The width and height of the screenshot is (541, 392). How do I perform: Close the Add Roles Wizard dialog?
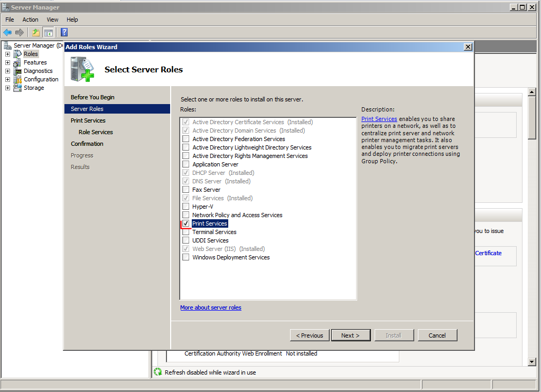pos(468,47)
